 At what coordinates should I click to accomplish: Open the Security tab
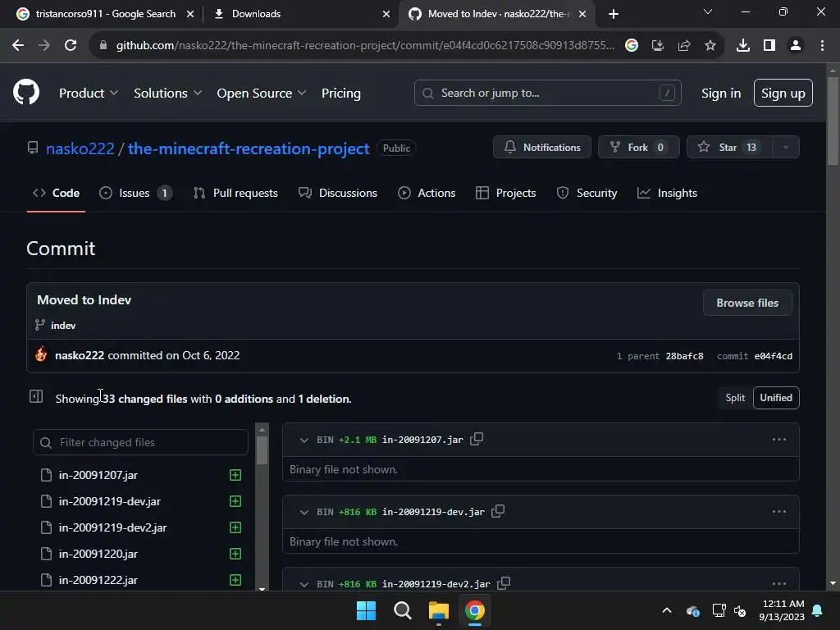point(587,193)
